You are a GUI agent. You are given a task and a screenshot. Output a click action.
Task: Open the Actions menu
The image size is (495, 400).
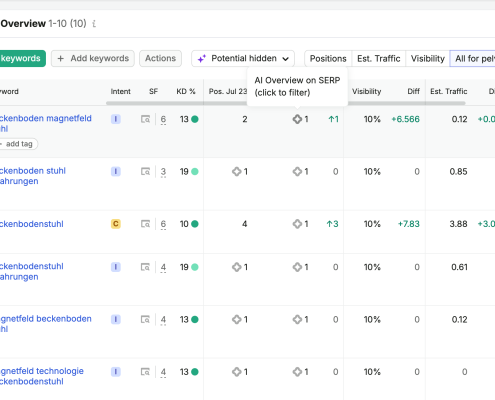tap(160, 59)
